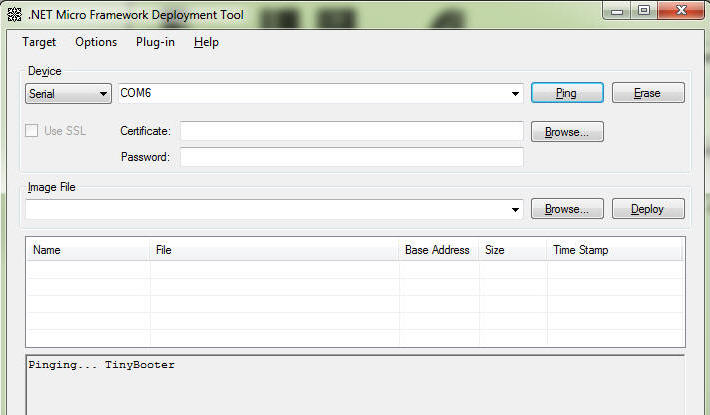Click the Erase button
This screenshot has height=415, width=710.
(x=648, y=93)
